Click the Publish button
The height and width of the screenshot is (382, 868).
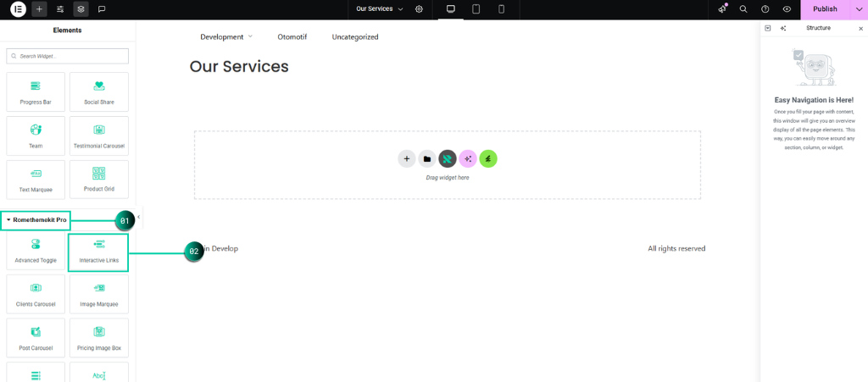click(x=825, y=9)
